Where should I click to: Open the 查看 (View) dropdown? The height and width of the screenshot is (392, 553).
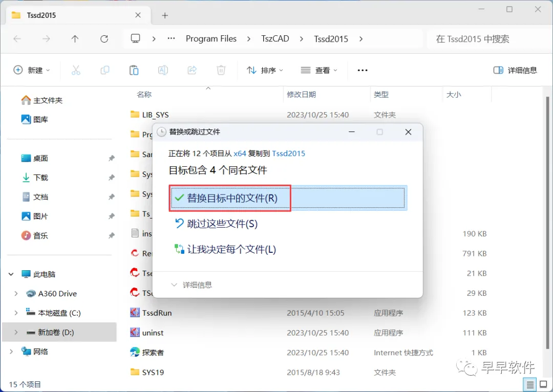(x=319, y=70)
